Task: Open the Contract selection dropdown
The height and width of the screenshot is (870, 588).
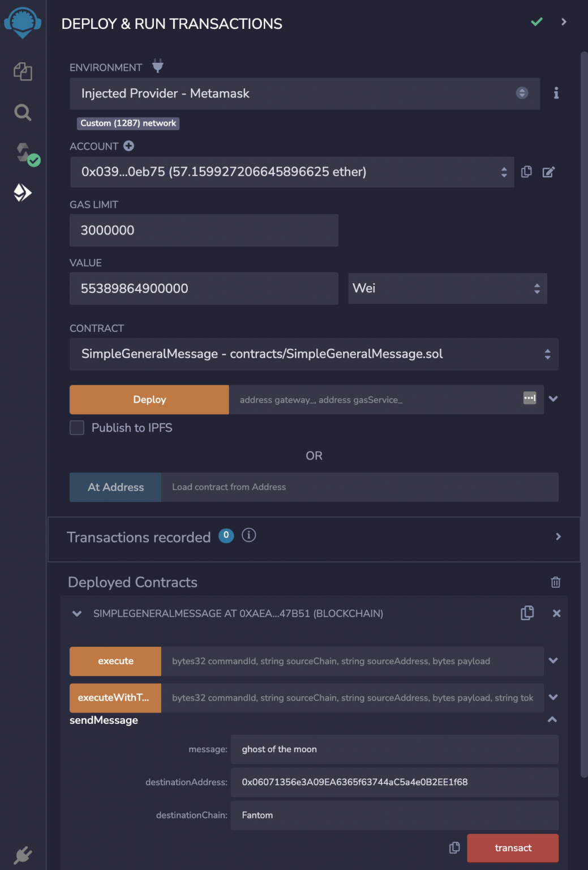Action: point(314,354)
